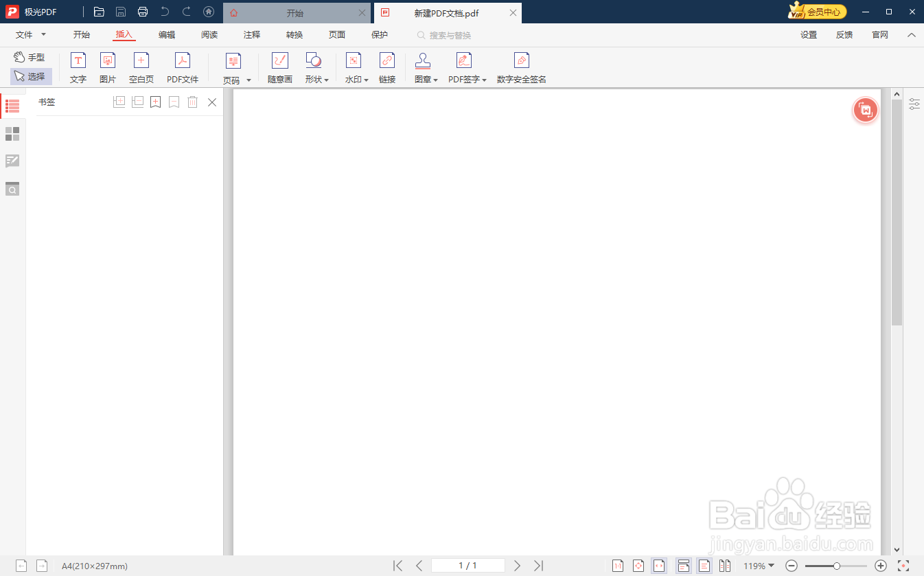Viewport: 924px width, 576px height.
Task: Open the search panel in the left sidebar
Action: tap(12, 189)
